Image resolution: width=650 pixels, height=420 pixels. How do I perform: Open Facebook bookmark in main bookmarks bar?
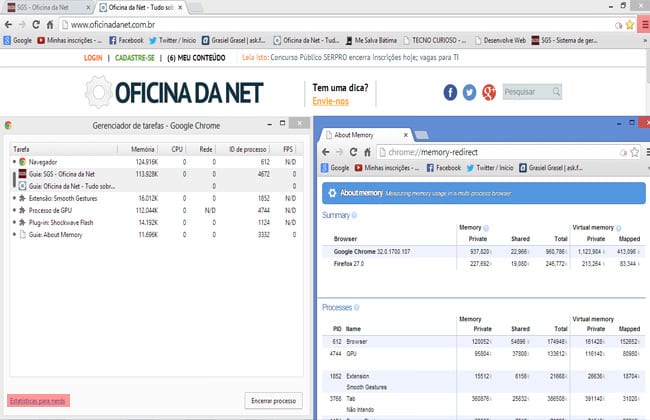tap(126, 40)
